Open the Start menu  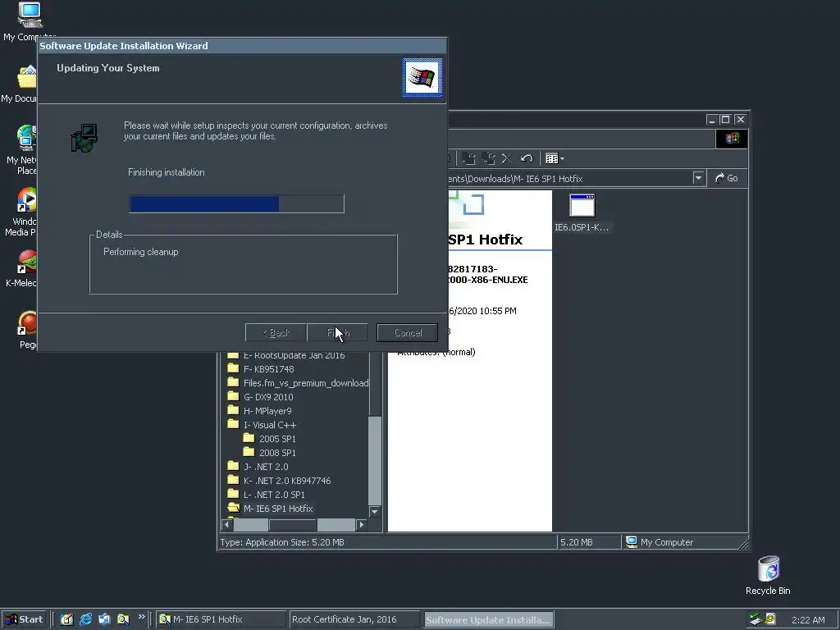click(24, 619)
